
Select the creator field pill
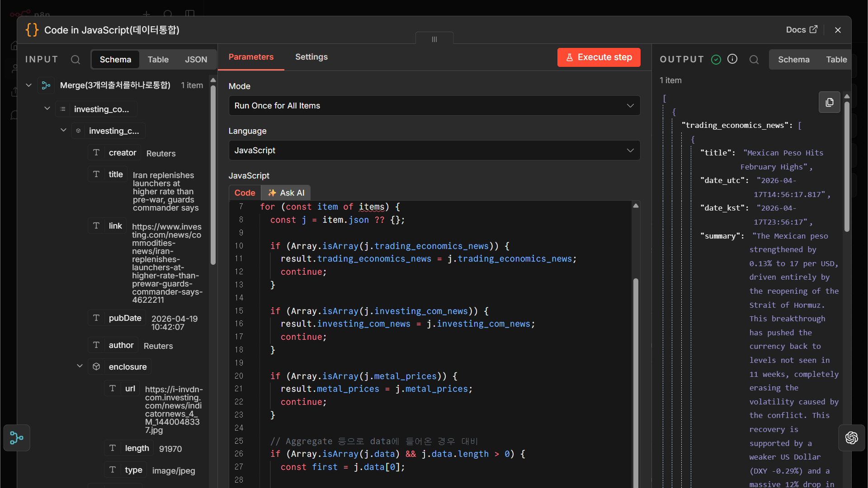[x=114, y=153]
